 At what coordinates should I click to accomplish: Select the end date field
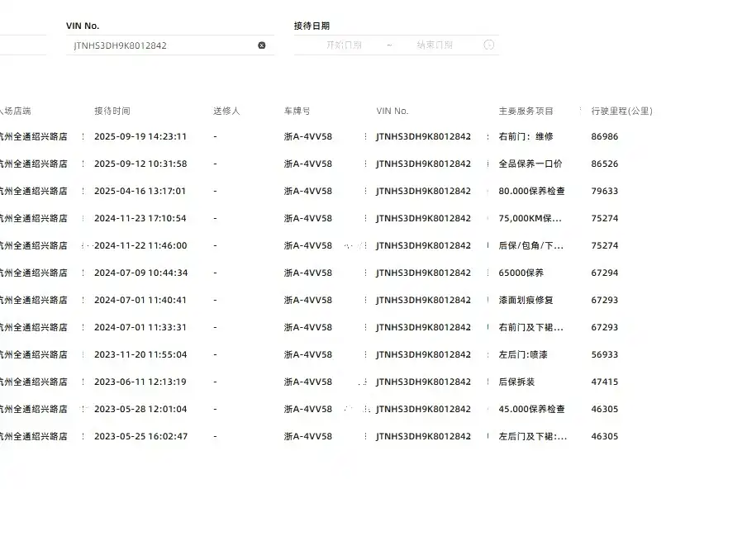(x=435, y=45)
